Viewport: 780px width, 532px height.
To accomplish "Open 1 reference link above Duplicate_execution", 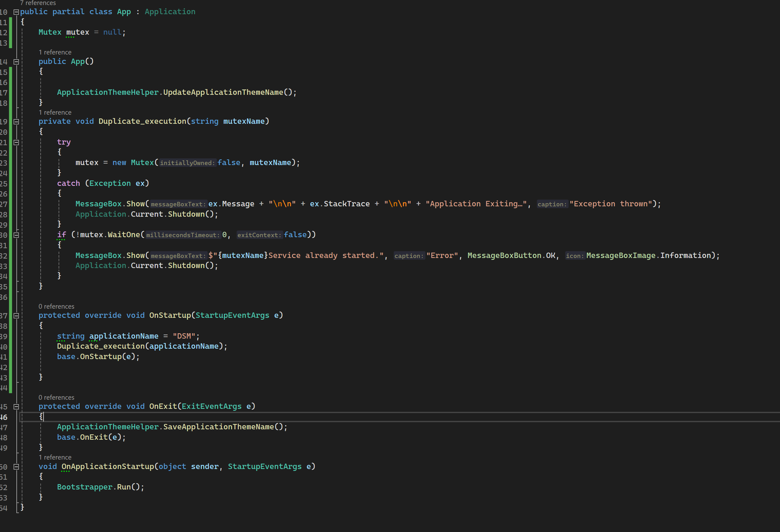I will (55, 112).
